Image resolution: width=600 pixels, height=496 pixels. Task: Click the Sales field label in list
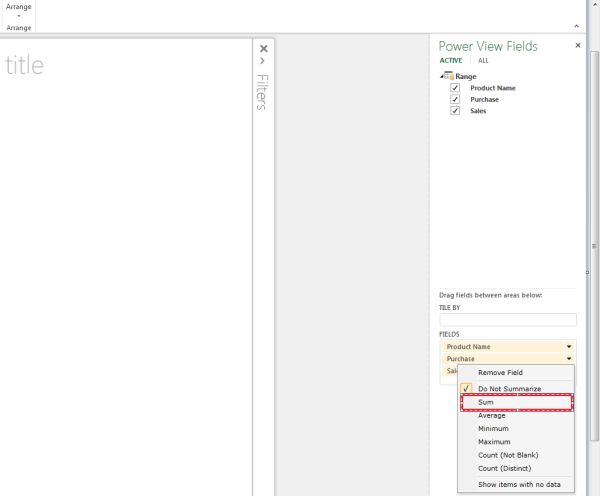478,111
